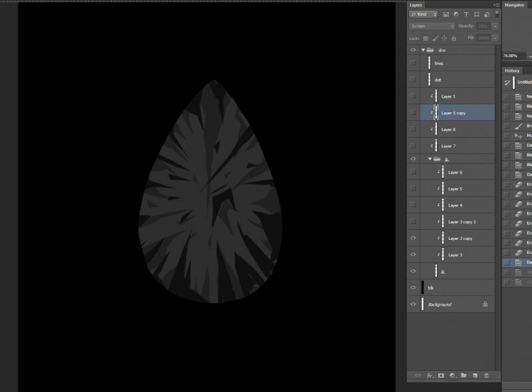Hide the blk layer
532x392 pixels.
[414, 288]
